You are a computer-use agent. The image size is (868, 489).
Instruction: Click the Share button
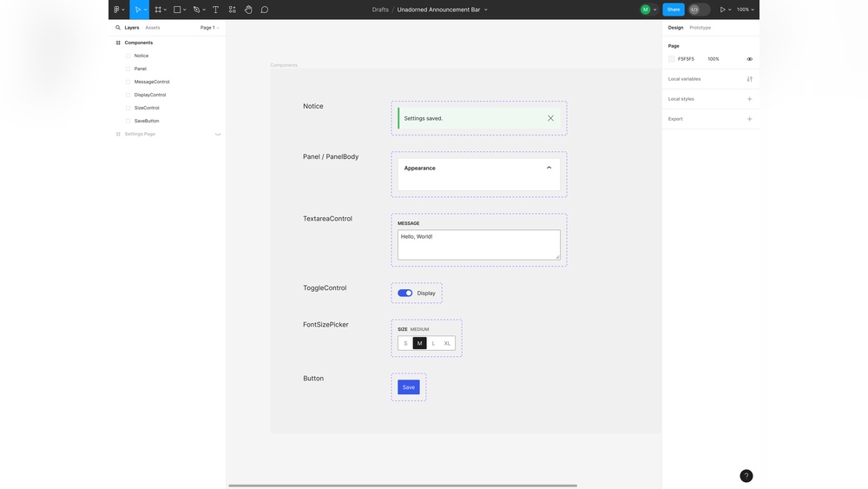point(674,10)
